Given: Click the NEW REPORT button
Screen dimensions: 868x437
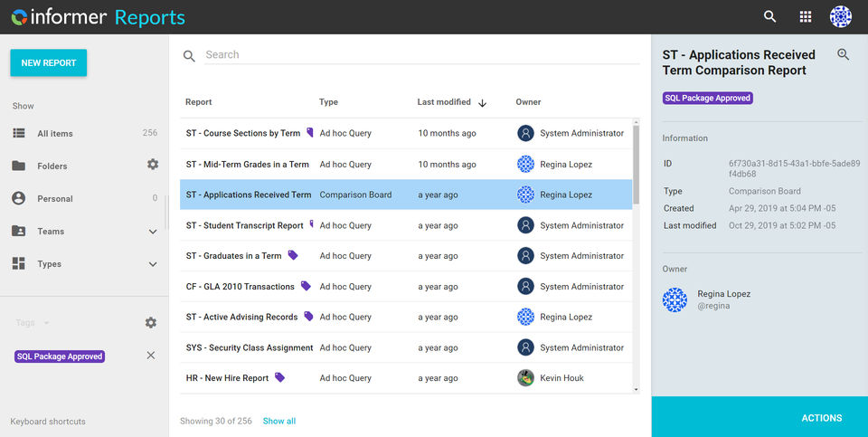Looking at the screenshot, I should [49, 63].
